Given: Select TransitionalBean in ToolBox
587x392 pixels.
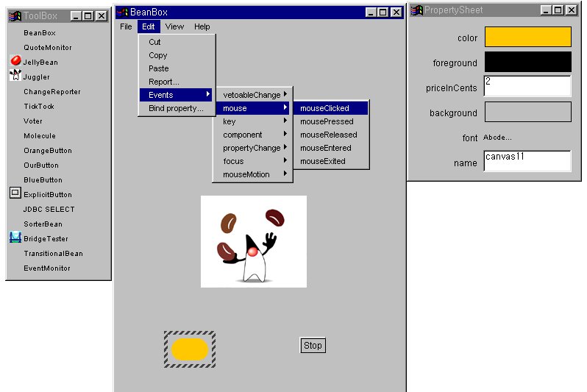Looking at the screenshot, I should [53, 254].
